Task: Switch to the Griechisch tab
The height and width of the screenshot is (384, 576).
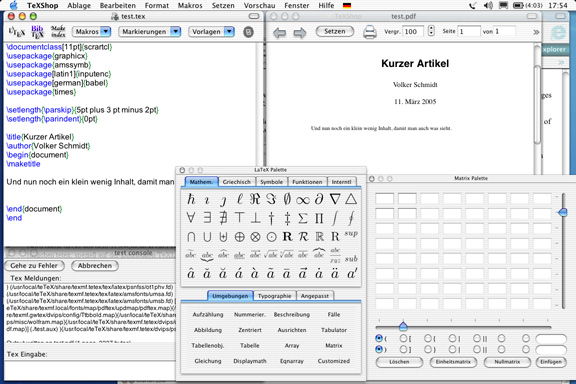Action: click(x=237, y=182)
